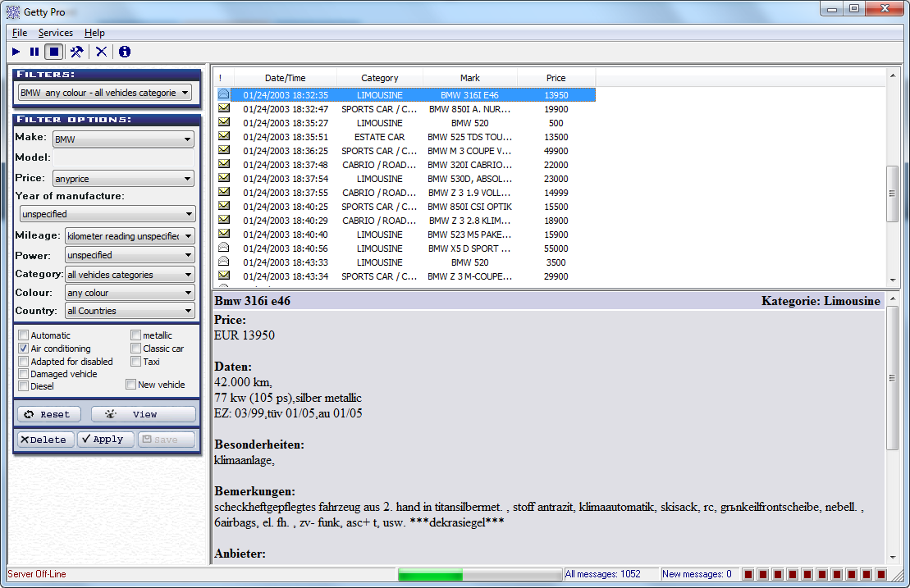Sort messages by the Date/Time column header
Screen dimensions: 910x588
click(285, 78)
